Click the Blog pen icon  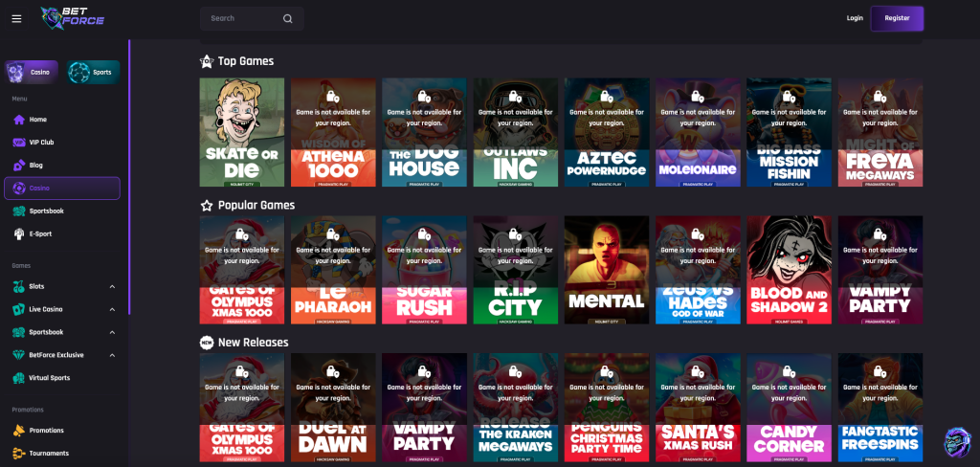[19, 165]
